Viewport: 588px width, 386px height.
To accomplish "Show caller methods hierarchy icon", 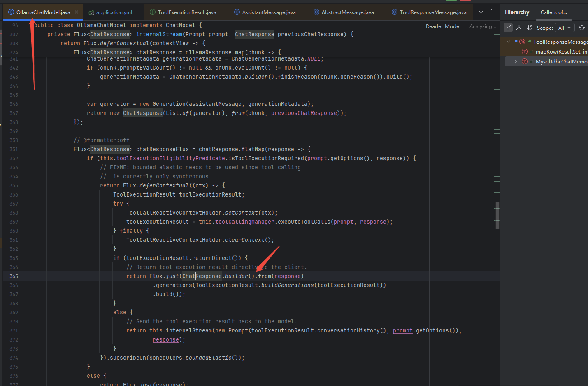I will [x=508, y=28].
